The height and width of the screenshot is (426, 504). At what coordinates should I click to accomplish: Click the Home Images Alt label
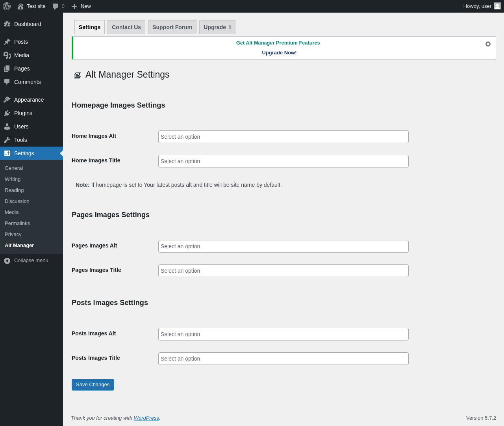(x=94, y=136)
